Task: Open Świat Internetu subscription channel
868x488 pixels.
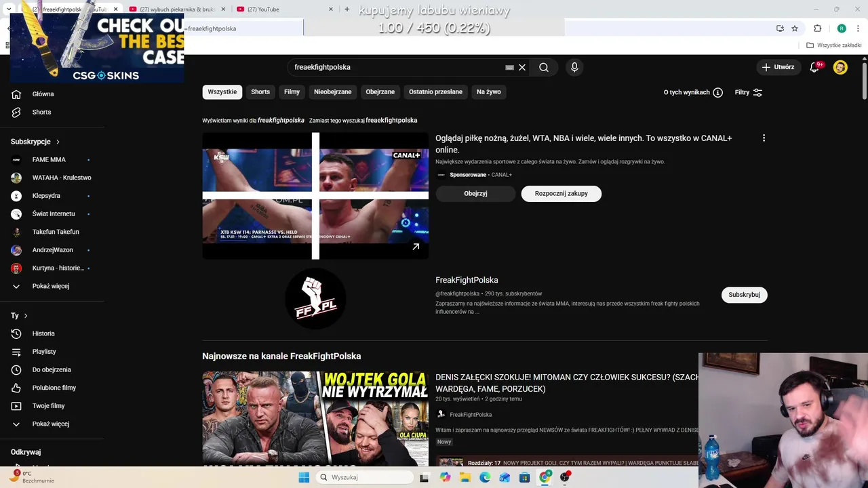Action: (x=52, y=214)
